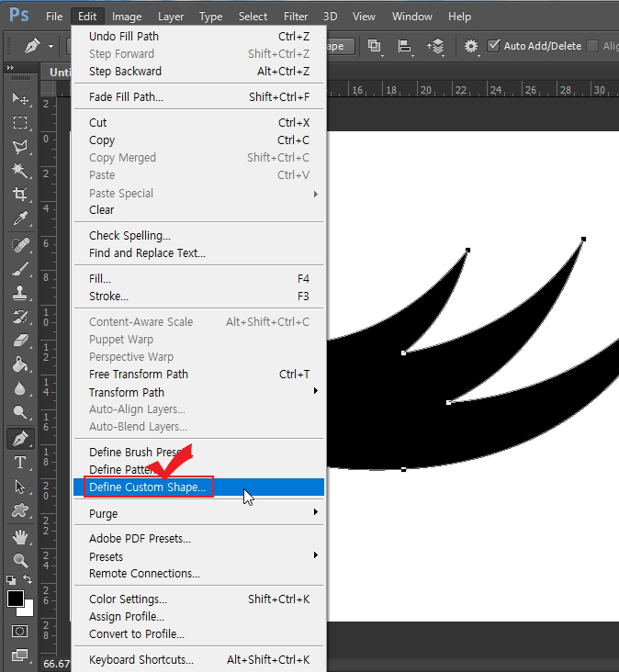619x672 pixels.
Task: Open the Window menu
Action: click(x=412, y=17)
